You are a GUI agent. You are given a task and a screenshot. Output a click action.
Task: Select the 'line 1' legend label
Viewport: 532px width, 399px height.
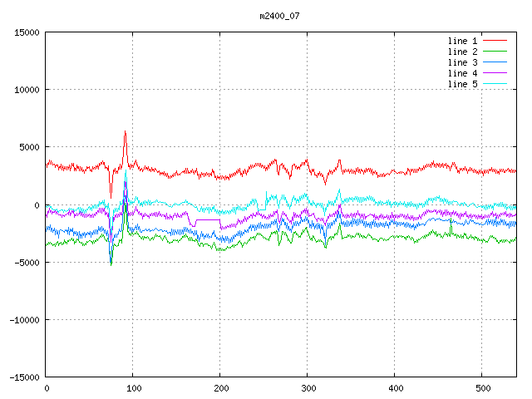coord(463,41)
